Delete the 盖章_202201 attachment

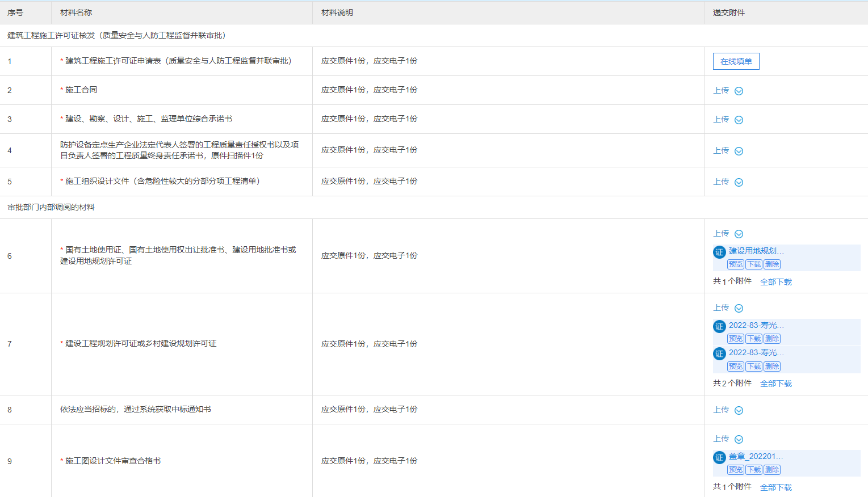(x=772, y=470)
